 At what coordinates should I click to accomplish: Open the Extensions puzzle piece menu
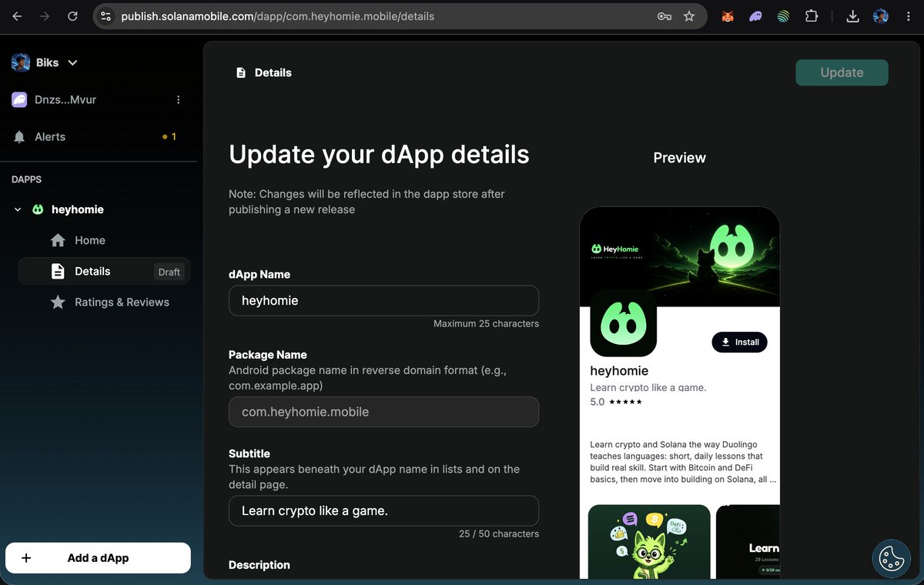tap(811, 15)
